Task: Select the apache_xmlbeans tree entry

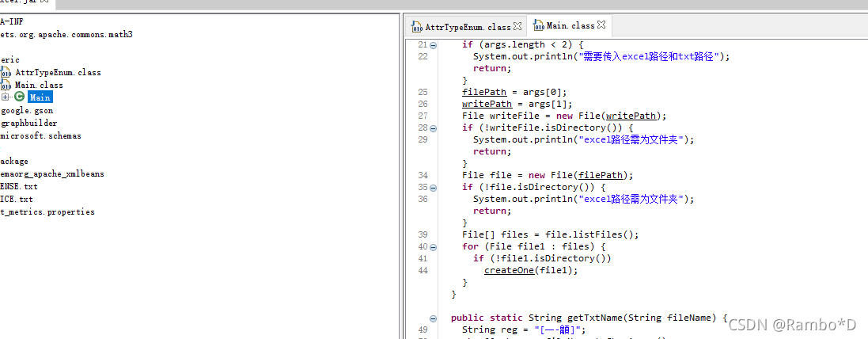Action: click(x=52, y=174)
